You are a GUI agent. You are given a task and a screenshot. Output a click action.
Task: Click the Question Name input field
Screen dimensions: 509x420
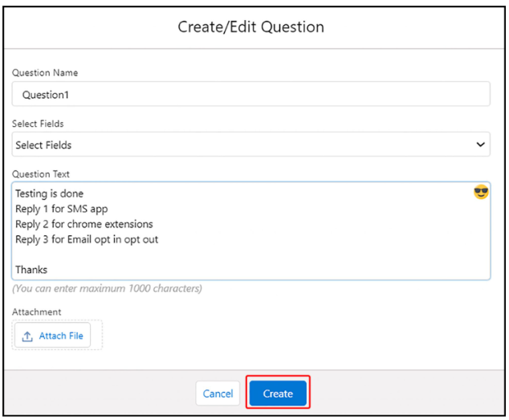250,94
